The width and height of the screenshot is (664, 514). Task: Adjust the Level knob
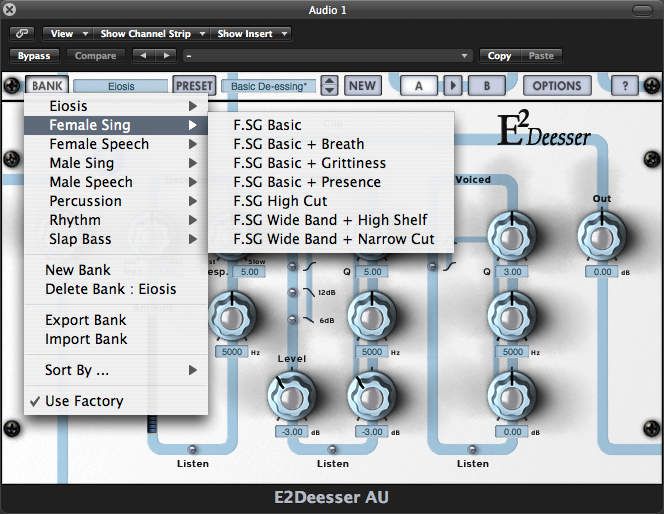pos(291,397)
